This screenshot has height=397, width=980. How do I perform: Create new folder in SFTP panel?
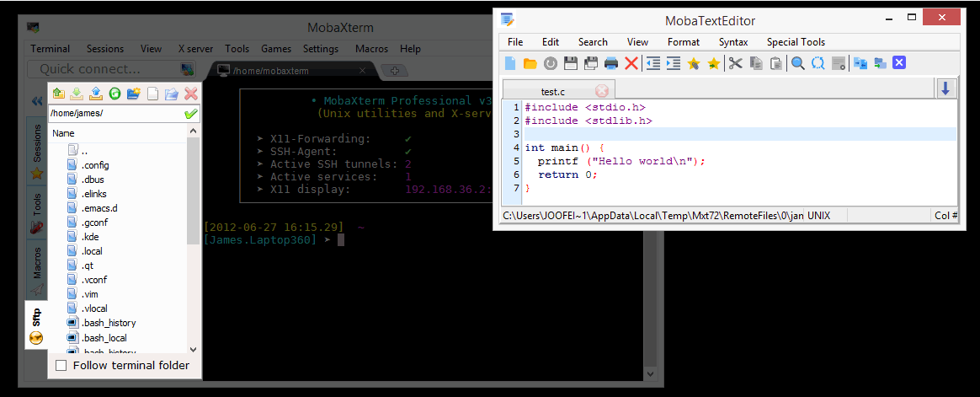click(x=133, y=94)
